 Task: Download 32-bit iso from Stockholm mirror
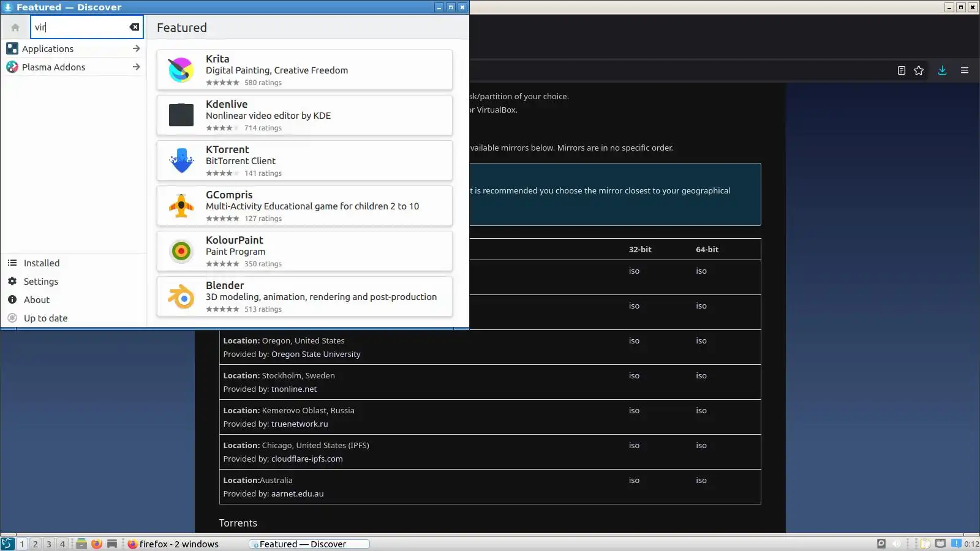[x=634, y=376]
